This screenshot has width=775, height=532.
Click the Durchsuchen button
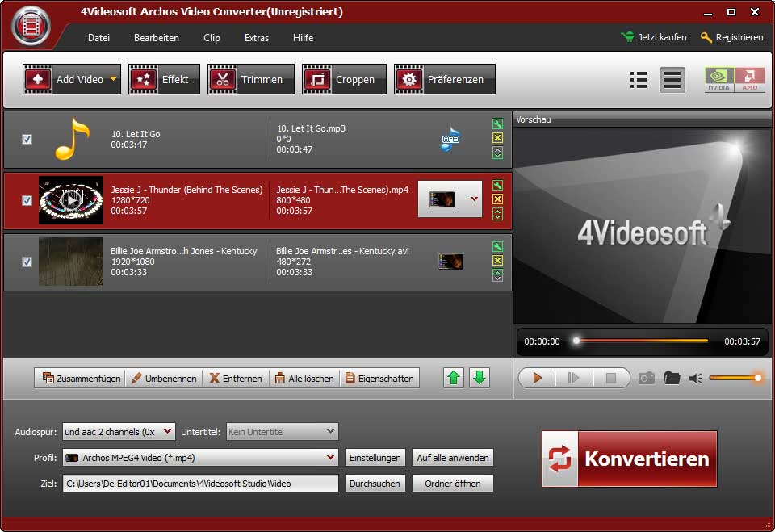(x=375, y=484)
